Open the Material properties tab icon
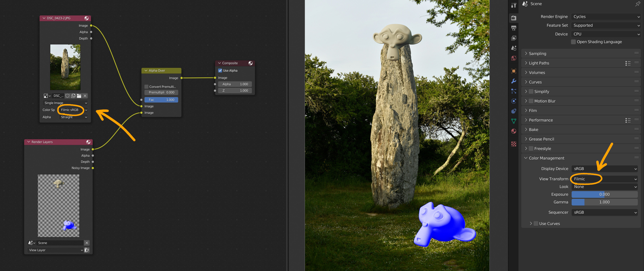644x271 pixels. 514,131
